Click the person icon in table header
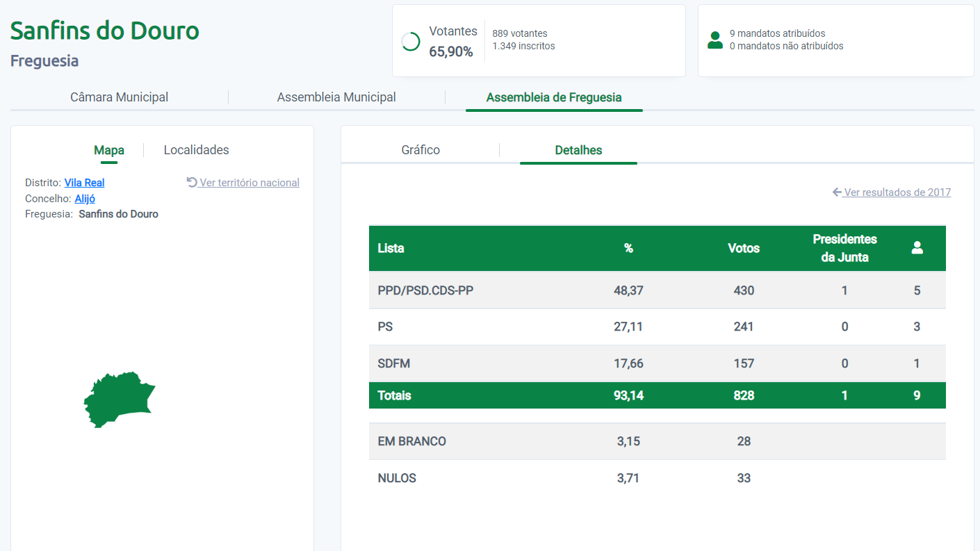 (917, 247)
